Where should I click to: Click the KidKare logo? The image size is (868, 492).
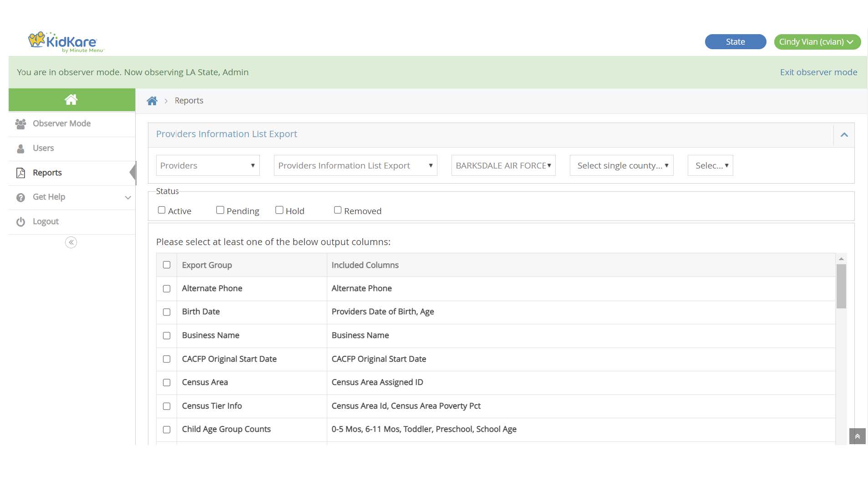coord(66,42)
